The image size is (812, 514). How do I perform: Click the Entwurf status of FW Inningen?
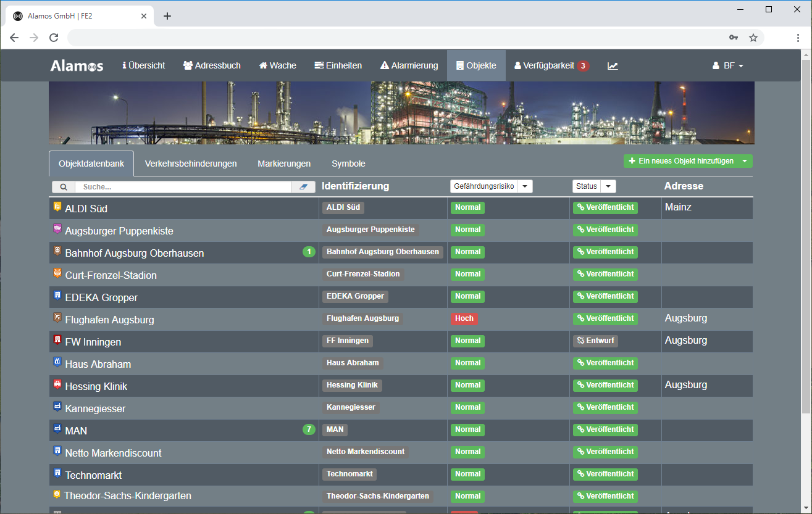(x=595, y=341)
